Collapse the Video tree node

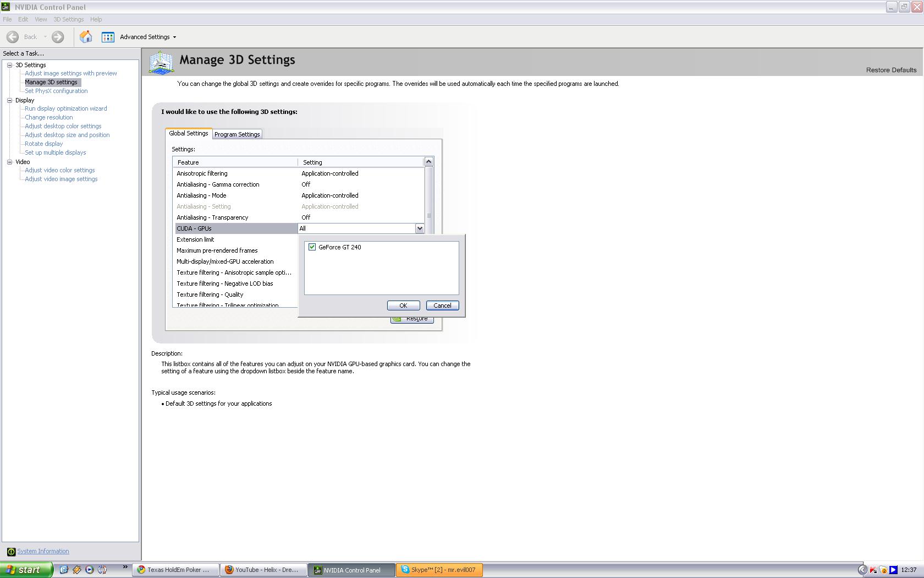pyautogui.click(x=9, y=162)
